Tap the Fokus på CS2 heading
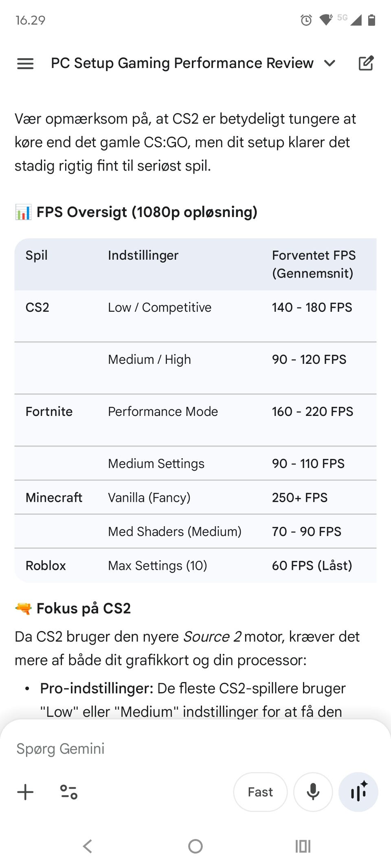Screen dimensions: 391x868 (x=83, y=608)
